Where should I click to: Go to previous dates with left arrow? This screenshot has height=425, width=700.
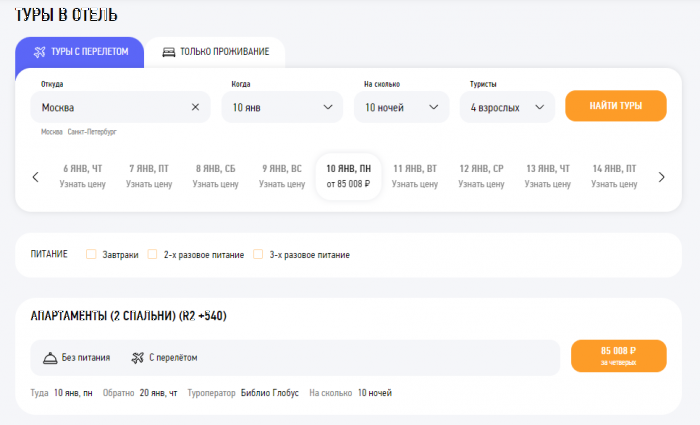pos(36,177)
